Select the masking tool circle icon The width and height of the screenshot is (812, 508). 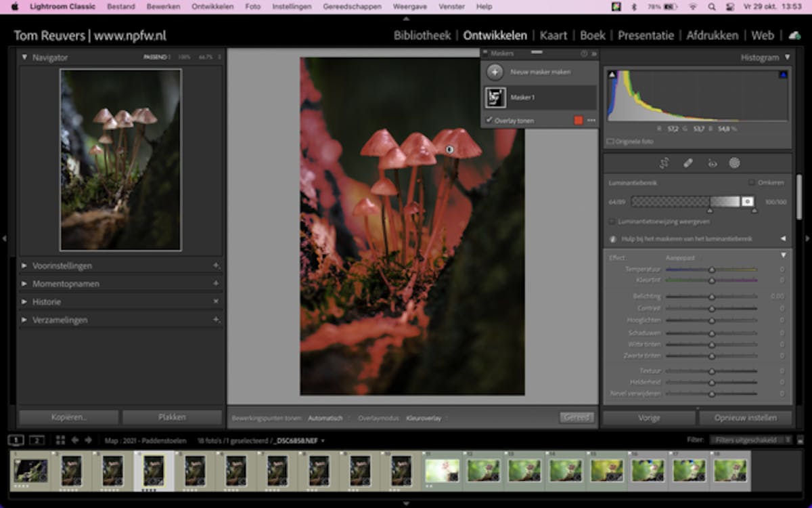point(734,163)
